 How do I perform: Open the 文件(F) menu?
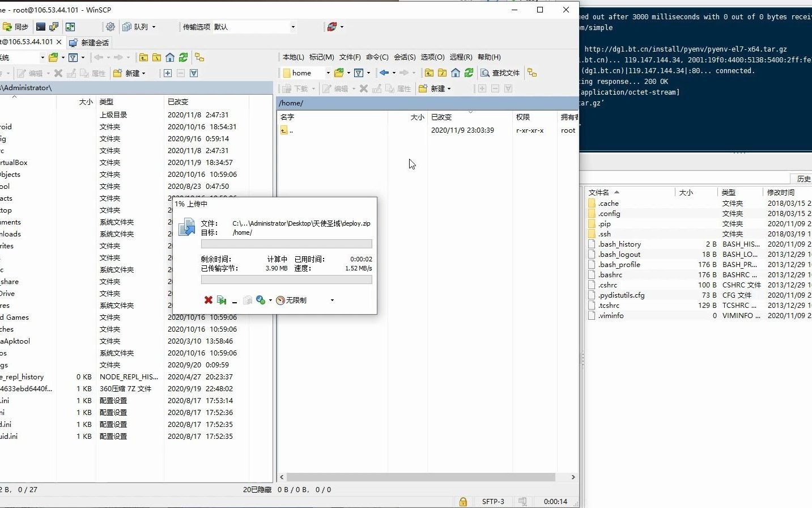pos(350,57)
